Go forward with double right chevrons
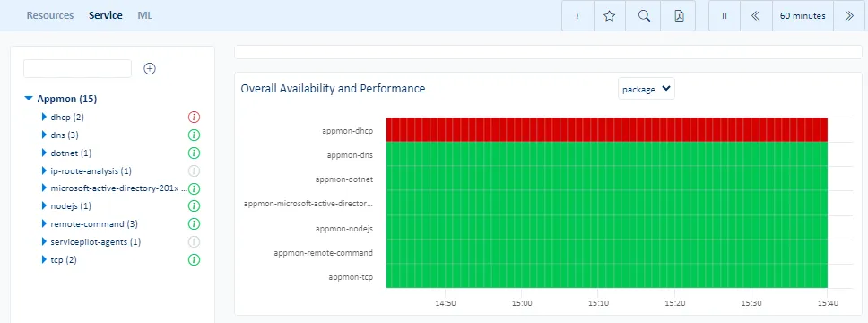The image size is (868, 323). click(x=849, y=16)
